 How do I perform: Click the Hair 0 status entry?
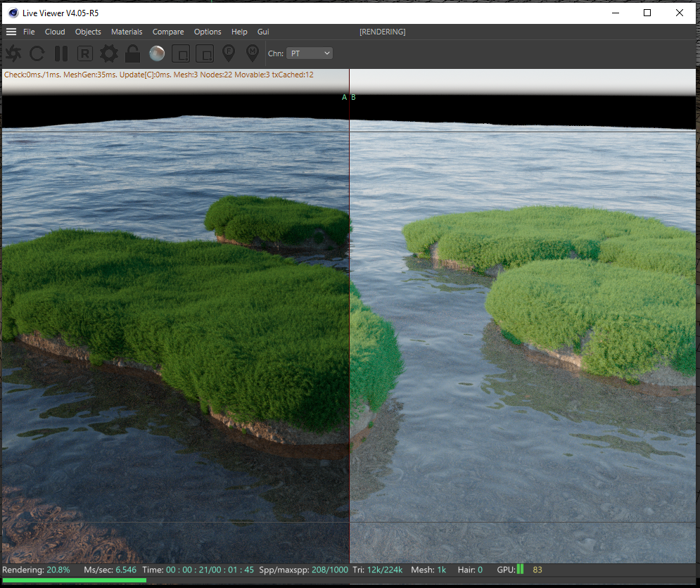click(470, 570)
